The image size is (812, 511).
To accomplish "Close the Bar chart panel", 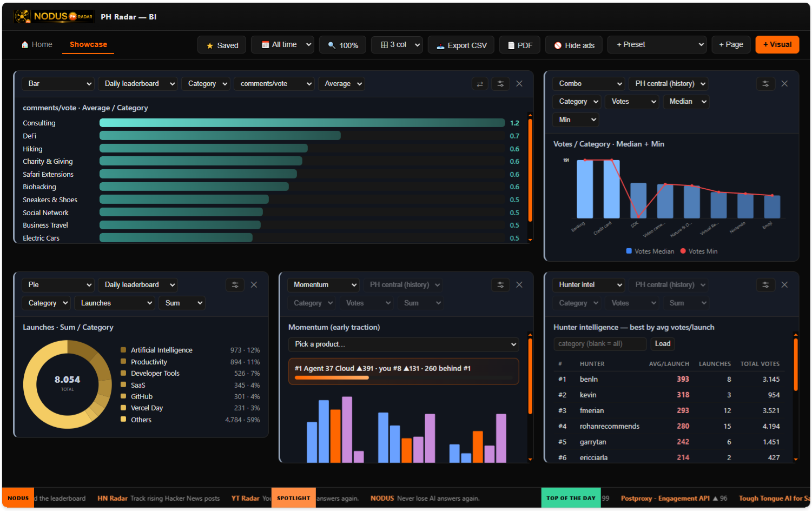I will click(x=519, y=84).
